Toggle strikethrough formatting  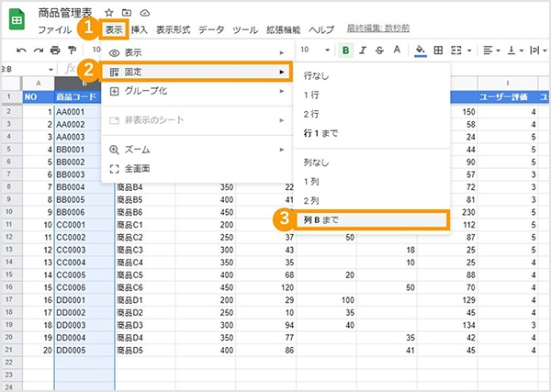tap(379, 50)
